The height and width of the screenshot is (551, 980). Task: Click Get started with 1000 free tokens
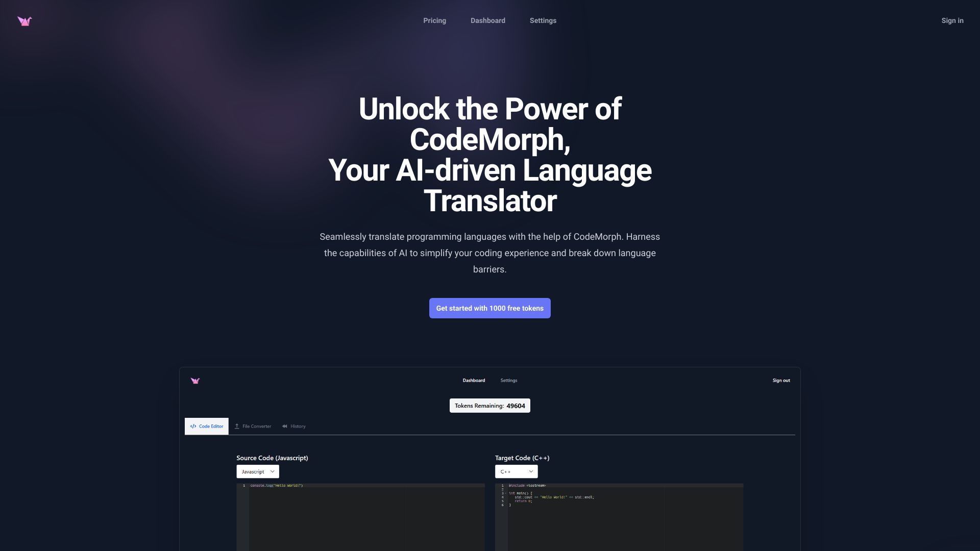point(489,308)
